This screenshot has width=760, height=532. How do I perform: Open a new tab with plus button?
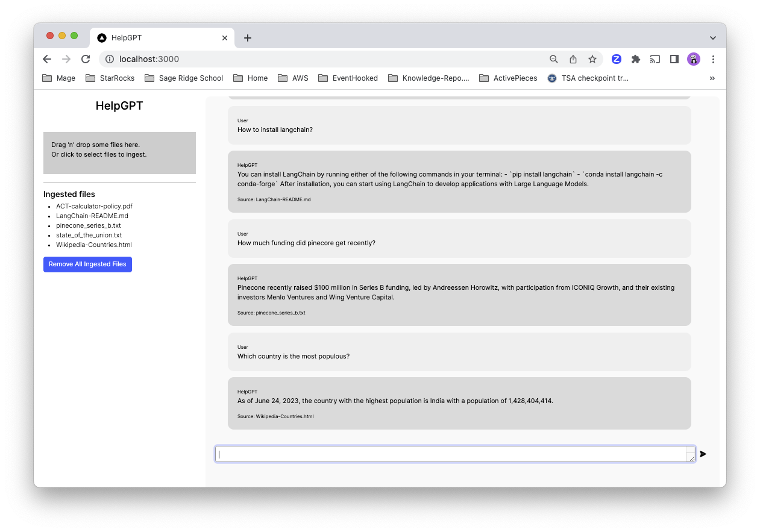click(248, 38)
